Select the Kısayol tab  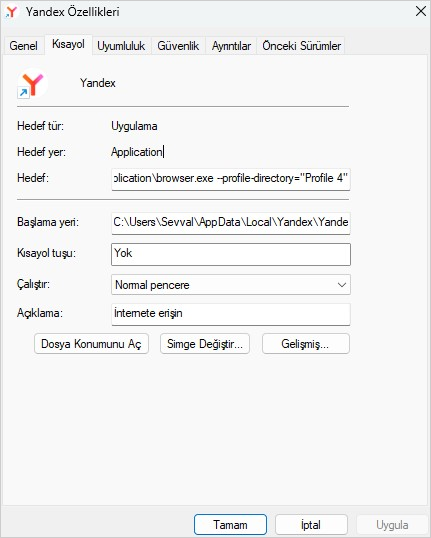point(68,44)
